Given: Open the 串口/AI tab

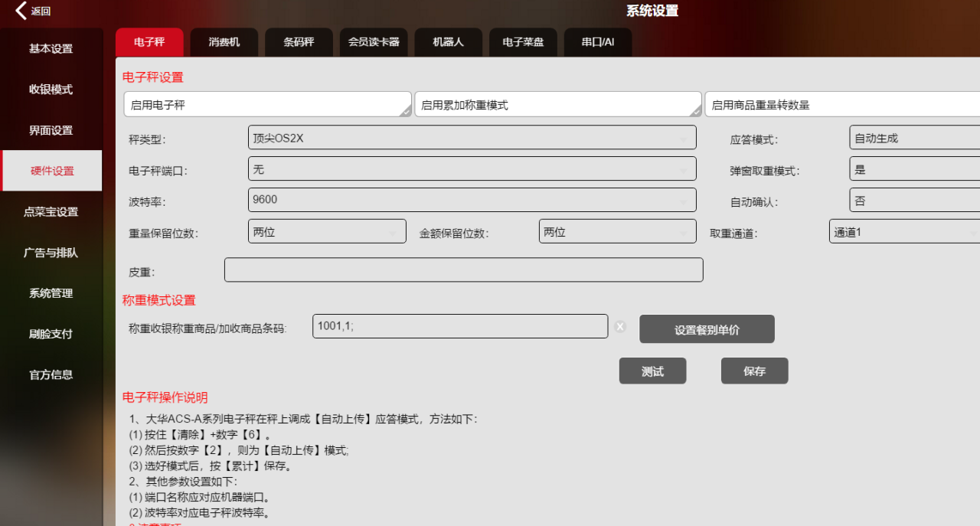Looking at the screenshot, I should click(x=598, y=42).
